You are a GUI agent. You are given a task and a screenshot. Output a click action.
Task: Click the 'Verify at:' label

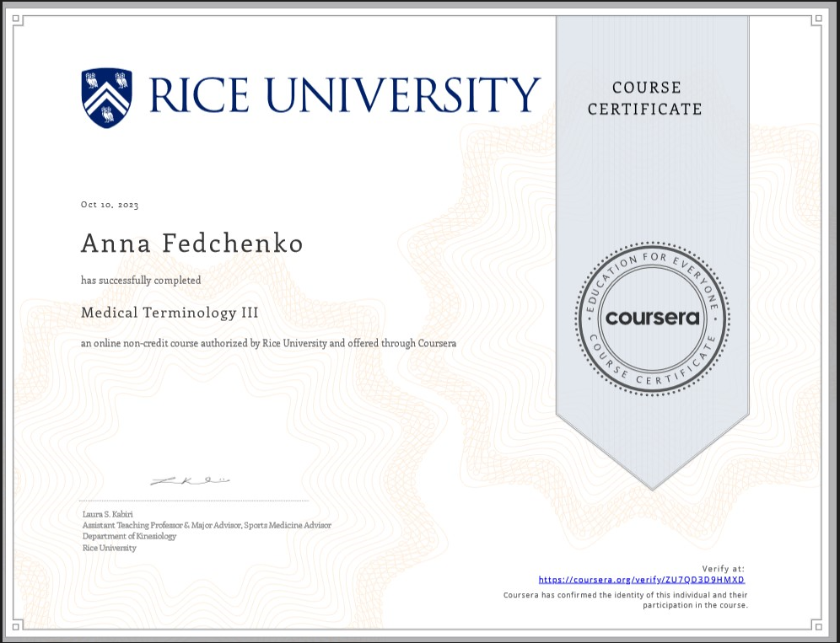tap(724, 569)
